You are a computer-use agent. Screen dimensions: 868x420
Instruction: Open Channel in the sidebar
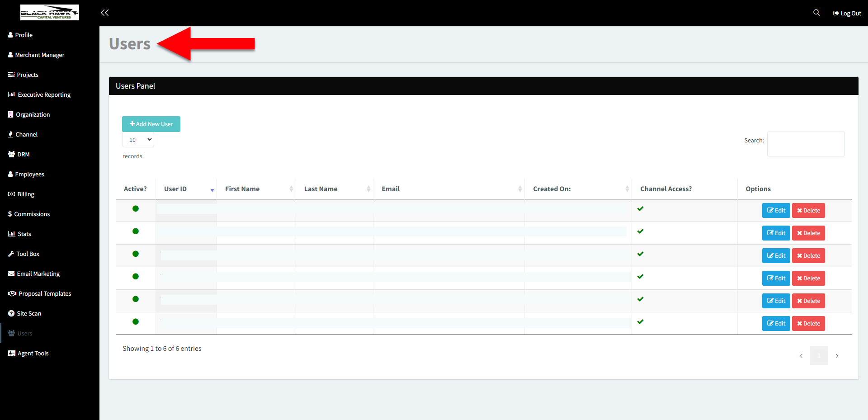point(23,134)
